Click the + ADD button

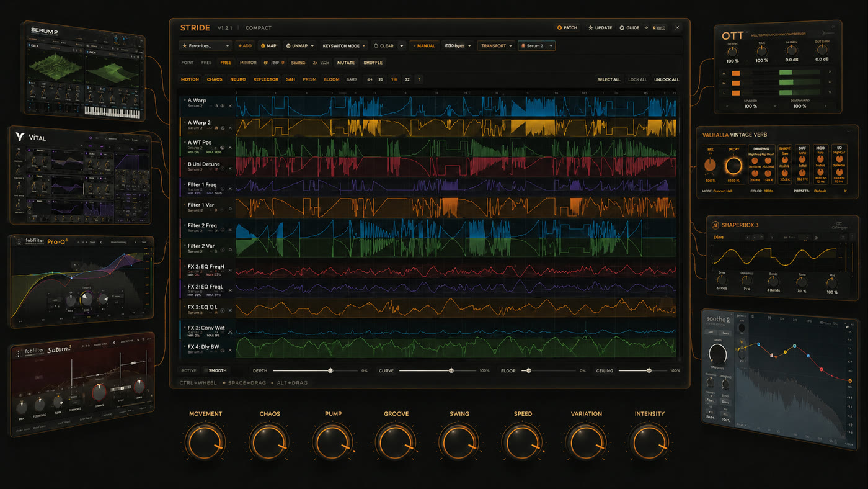(x=244, y=46)
